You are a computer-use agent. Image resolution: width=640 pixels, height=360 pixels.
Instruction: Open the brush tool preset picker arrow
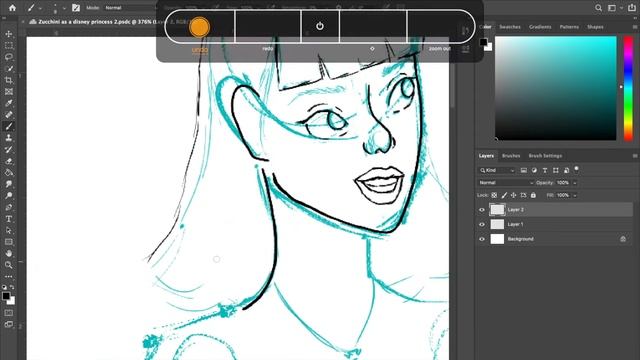pos(40,8)
